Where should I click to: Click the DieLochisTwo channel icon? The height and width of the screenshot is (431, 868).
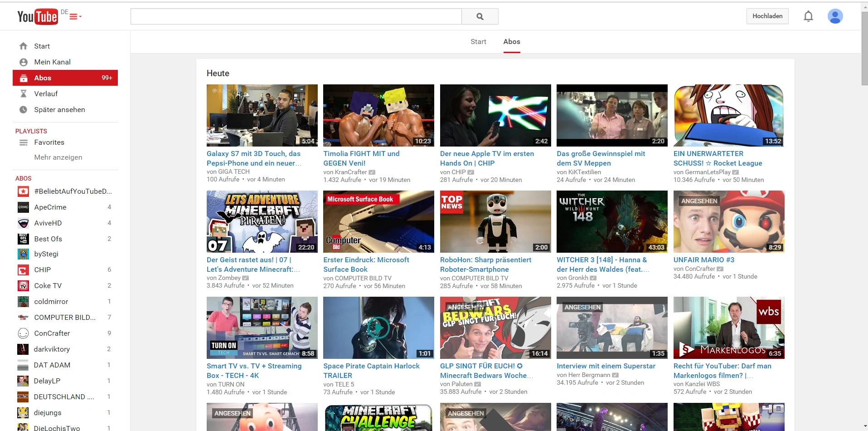click(x=23, y=427)
